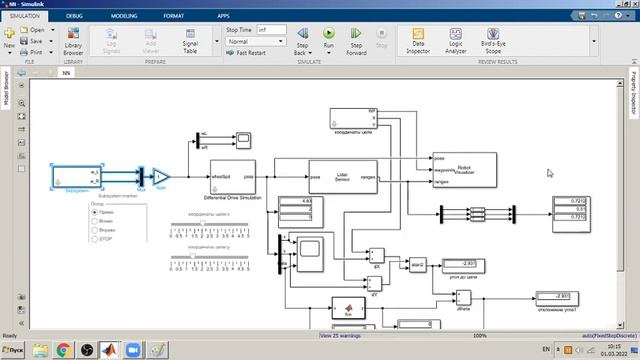The image size is (640, 360).
Task: Select the Lidar Sensor block
Action: click(343, 177)
